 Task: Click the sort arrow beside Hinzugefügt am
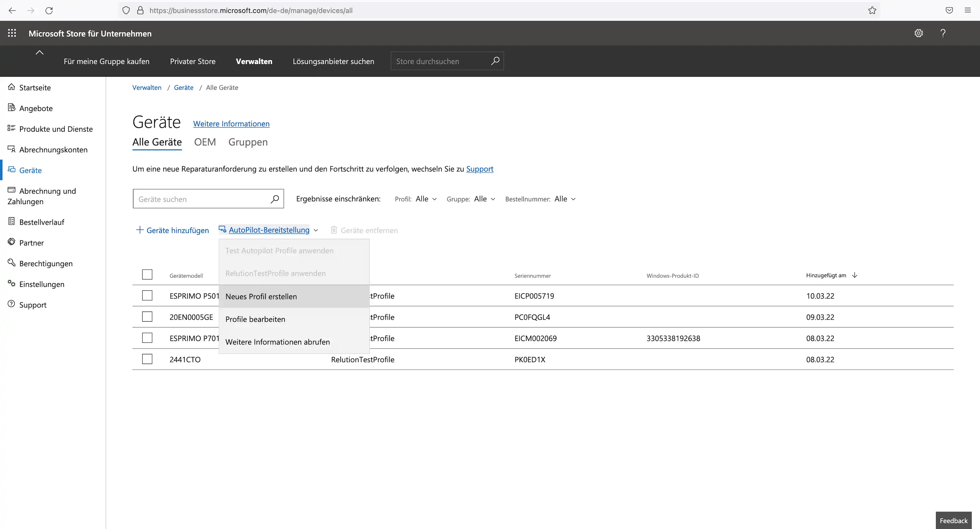[855, 275]
